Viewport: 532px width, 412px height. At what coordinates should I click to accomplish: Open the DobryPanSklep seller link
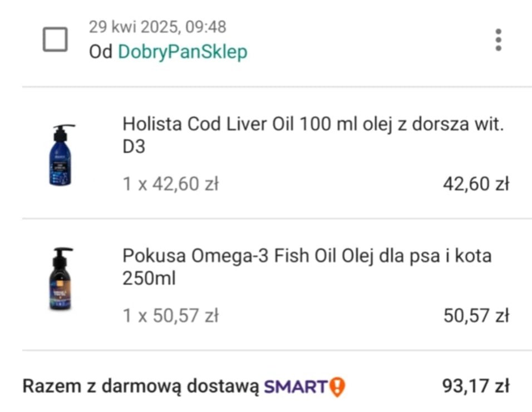(183, 52)
